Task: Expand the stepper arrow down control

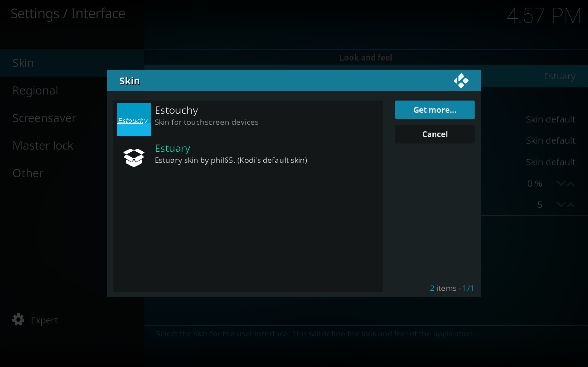Action: tap(560, 183)
